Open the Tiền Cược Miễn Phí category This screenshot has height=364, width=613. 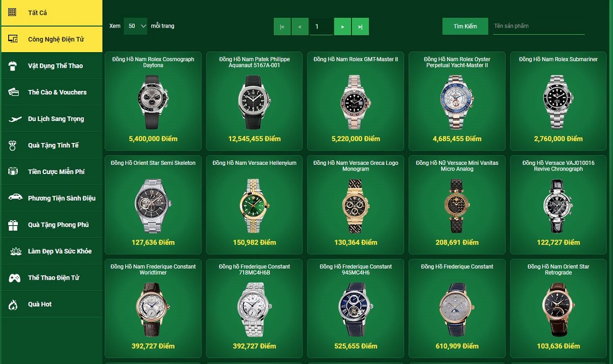[x=52, y=172]
